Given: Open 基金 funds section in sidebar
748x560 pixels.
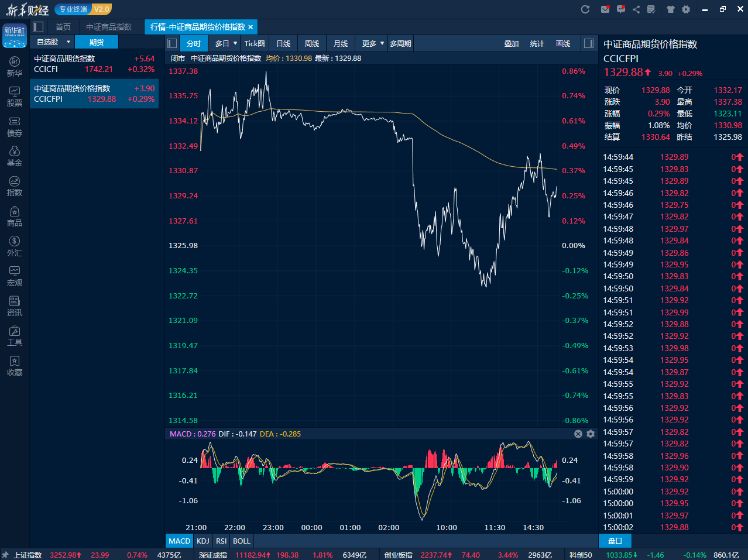Looking at the screenshot, I should pyautogui.click(x=15, y=156).
